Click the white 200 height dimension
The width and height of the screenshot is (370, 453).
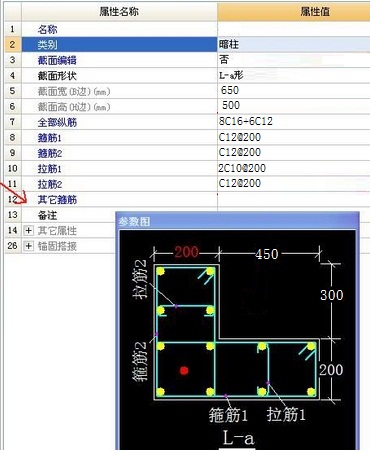(x=331, y=370)
